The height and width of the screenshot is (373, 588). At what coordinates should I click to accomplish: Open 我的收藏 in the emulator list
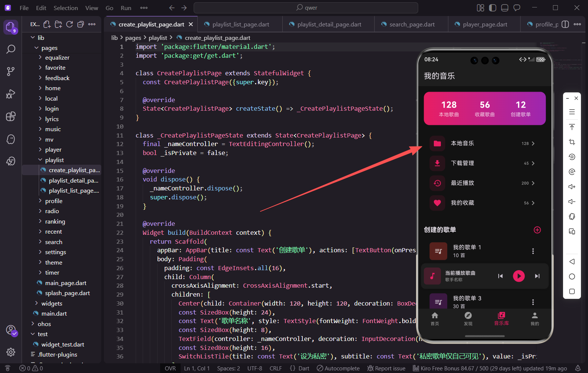[484, 203]
